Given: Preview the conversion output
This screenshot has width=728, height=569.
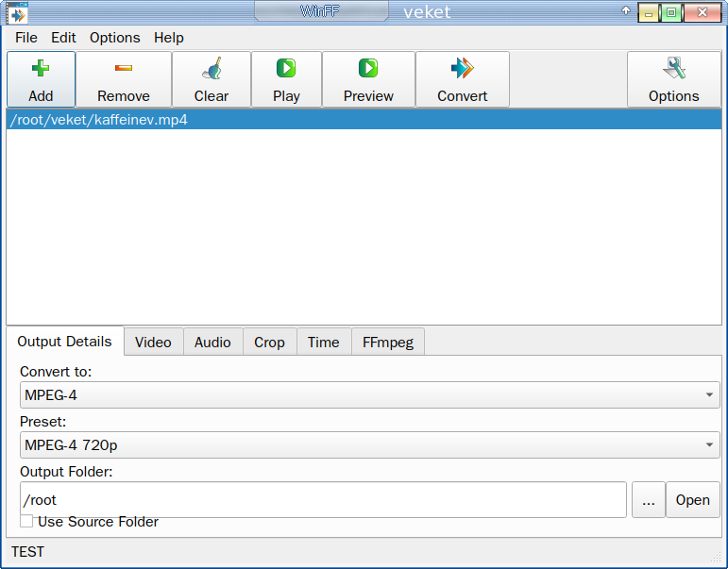Looking at the screenshot, I should [x=368, y=79].
